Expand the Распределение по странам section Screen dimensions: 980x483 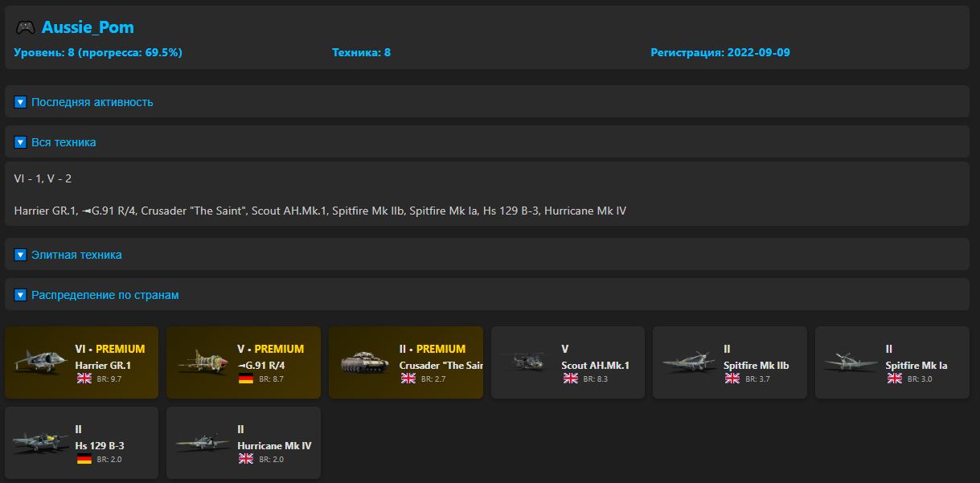(105, 295)
